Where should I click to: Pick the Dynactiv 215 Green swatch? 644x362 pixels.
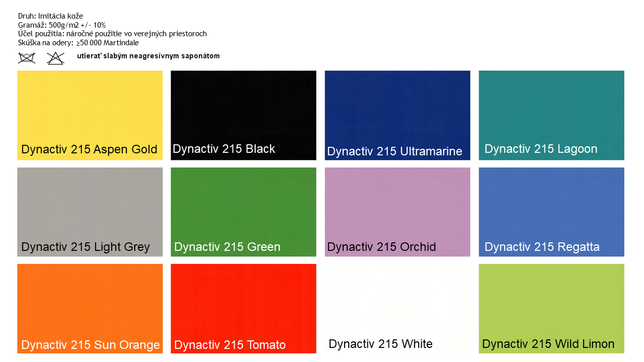(244, 212)
